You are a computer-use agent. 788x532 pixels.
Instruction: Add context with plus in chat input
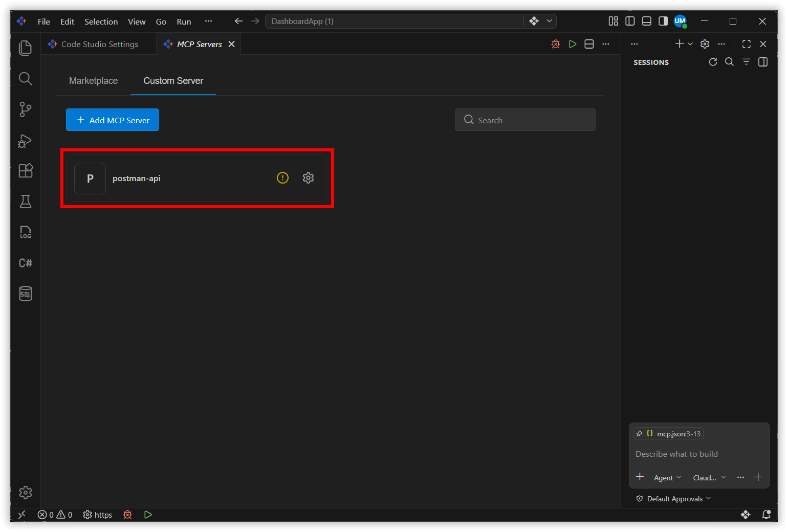click(x=640, y=477)
